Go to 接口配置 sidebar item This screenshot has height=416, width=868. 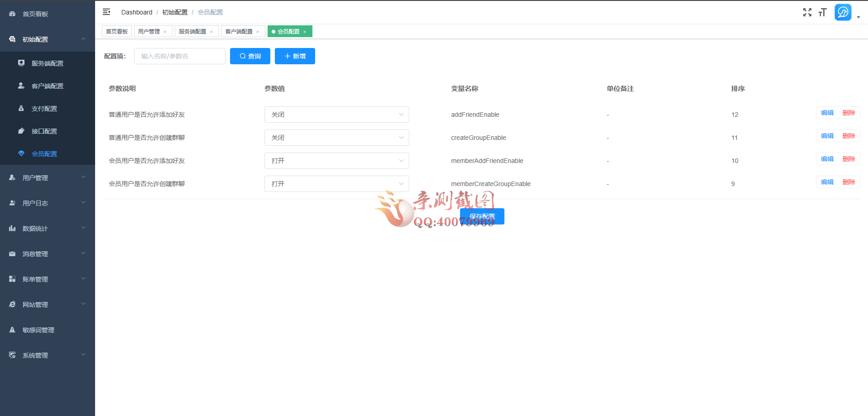pyautogui.click(x=44, y=131)
